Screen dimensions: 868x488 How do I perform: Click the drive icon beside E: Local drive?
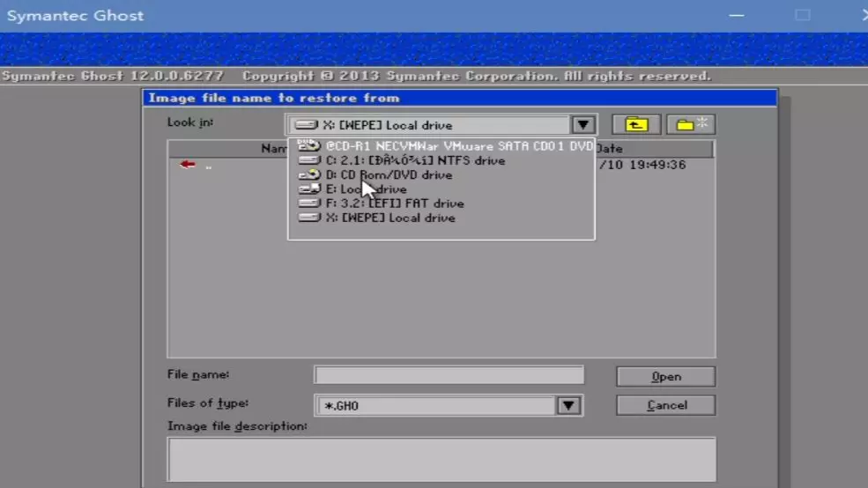[x=309, y=189]
